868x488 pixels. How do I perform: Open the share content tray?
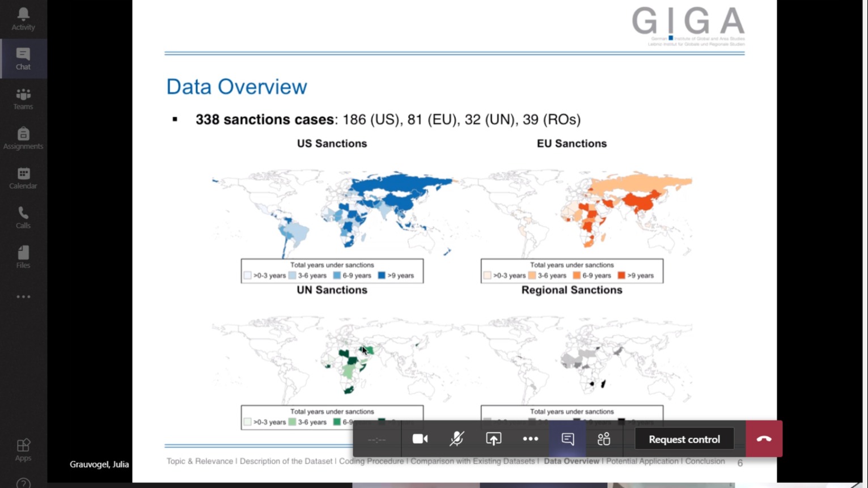493,439
